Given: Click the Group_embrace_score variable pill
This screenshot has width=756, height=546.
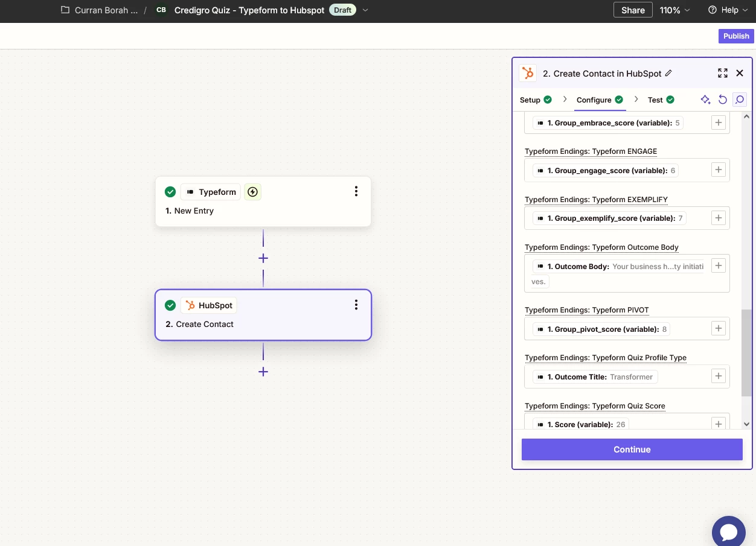Looking at the screenshot, I should (609, 122).
